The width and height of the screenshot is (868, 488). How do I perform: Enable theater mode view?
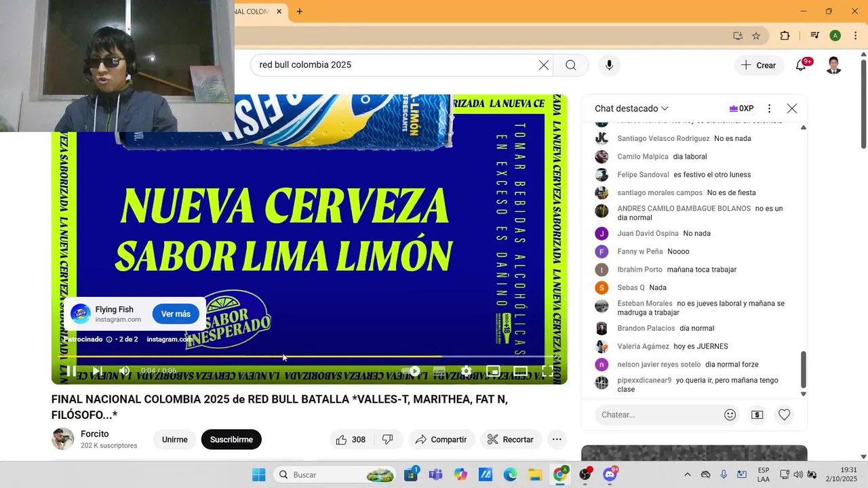tap(520, 371)
